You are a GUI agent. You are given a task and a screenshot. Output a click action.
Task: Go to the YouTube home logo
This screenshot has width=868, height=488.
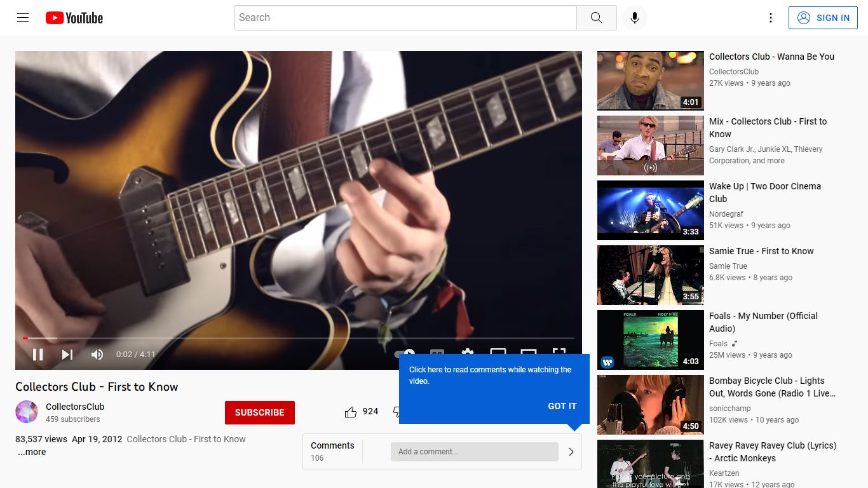click(x=74, y=18)
